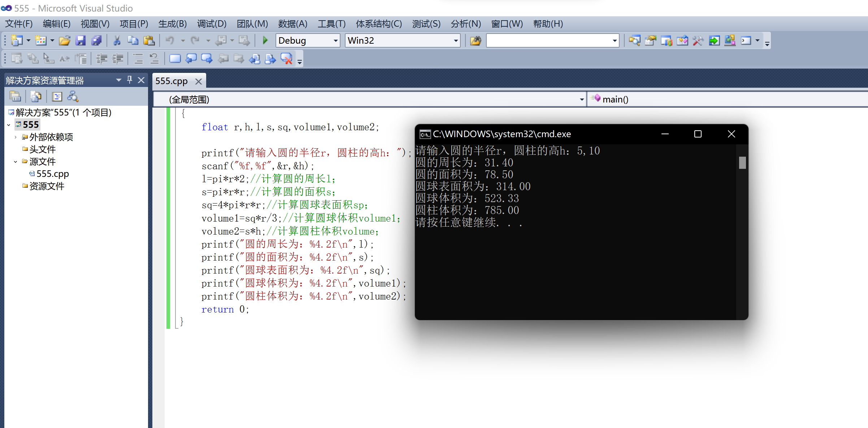Open the Win32 platform dropdown

click(456, 40)
